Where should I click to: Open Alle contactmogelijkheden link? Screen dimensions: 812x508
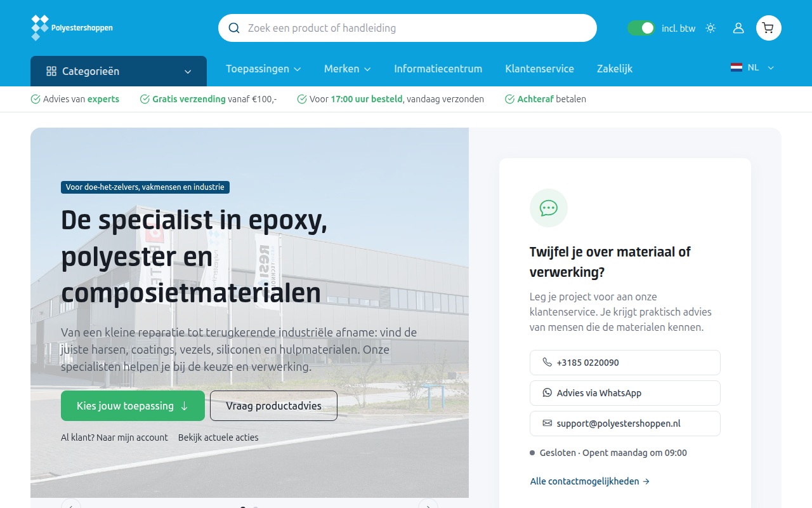(590, 481)
